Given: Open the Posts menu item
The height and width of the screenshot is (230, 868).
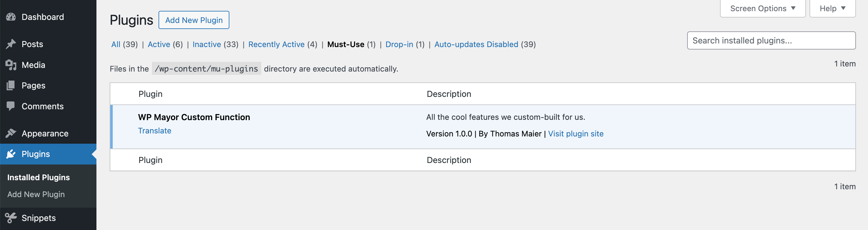Looking at the screenshot, I should pos(48,44).
